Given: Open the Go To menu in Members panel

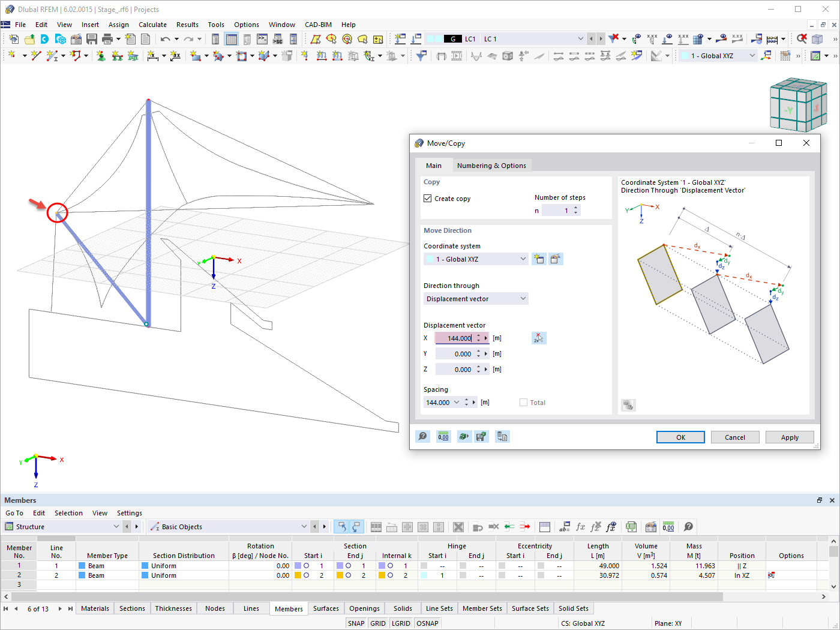Looking at the screenshot, I should point(14,513).
